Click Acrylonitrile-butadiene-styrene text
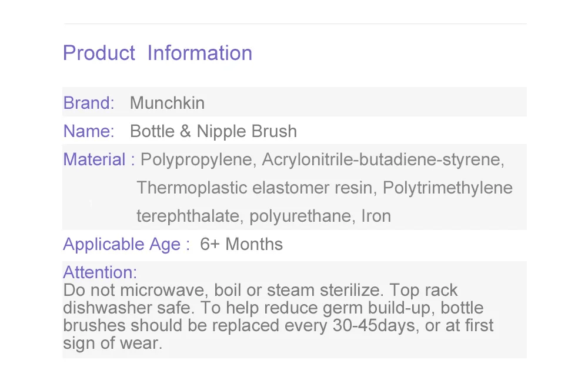This screenshot has width=588, height=380. click(x=383, y=160)
